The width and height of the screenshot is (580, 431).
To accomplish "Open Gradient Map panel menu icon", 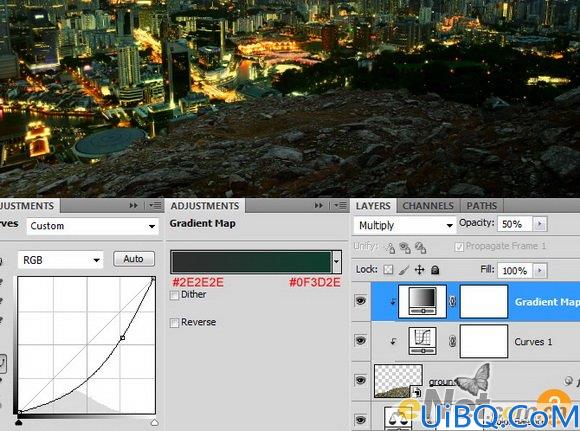I will pyautogui.click(x=340, y=205).
